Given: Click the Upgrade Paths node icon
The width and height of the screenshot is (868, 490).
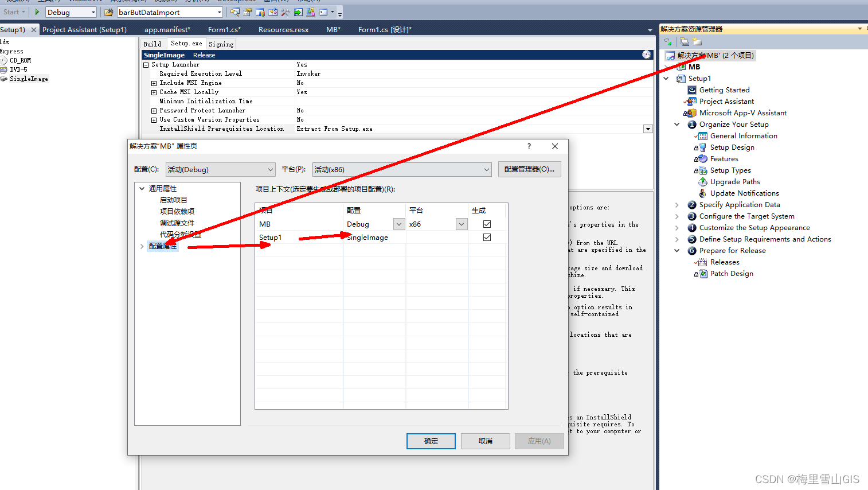Looking at the screenshot, I should click(x=702, y=182).
